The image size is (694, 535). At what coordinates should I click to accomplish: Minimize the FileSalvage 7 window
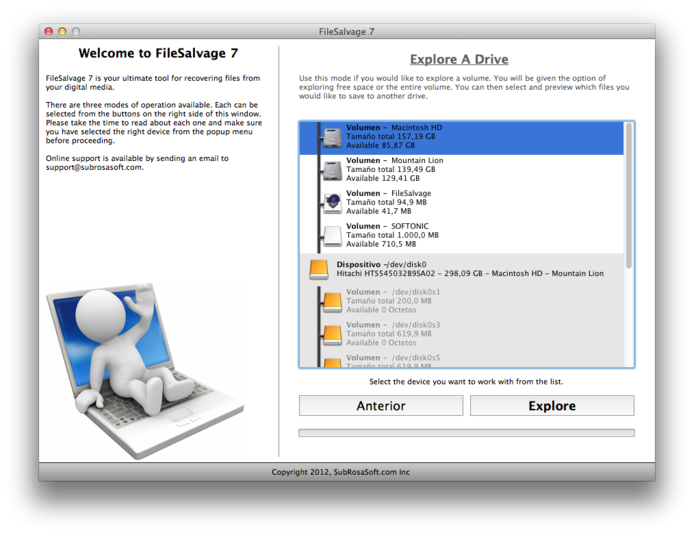[x=62, y=31]
